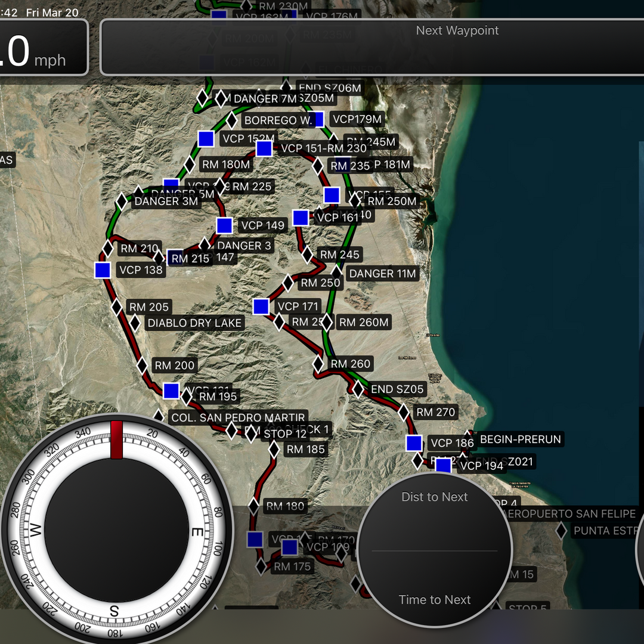Select the VCP 186 checkpoint near the coast
Screen dimensions: 644x644
(413, 443)
